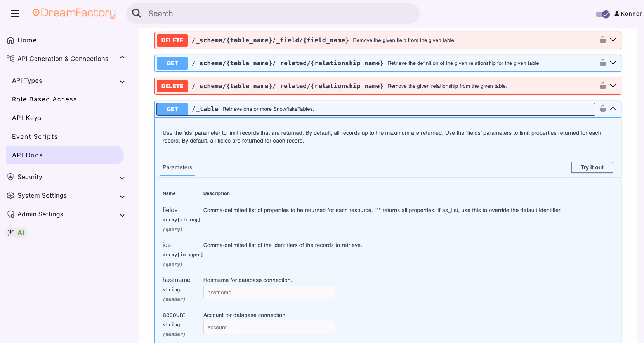The image size is (644, 343).
Task: Open the hamburger menu icon
Action: (x=15, y=14)
